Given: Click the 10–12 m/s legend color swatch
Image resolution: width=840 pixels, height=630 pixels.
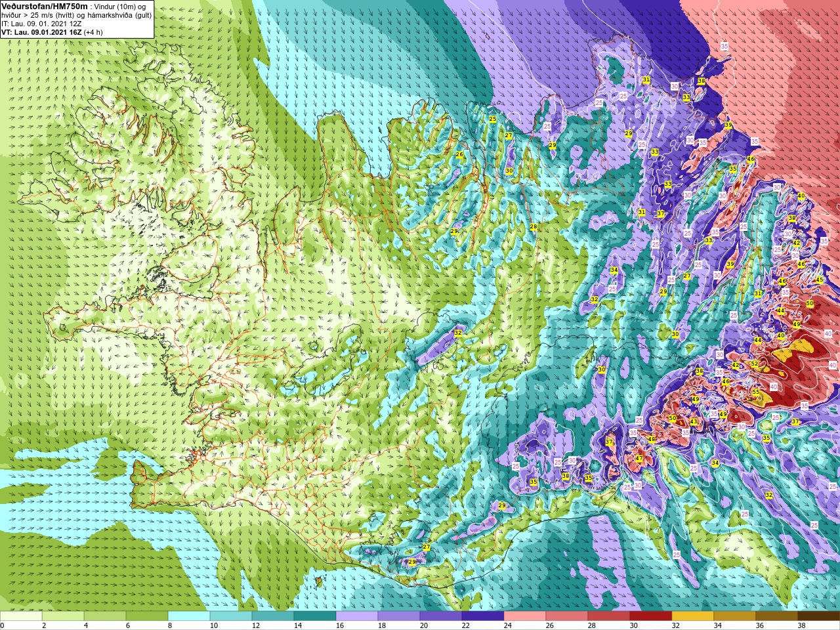Looking at the screenshot, I should point(231,616).
